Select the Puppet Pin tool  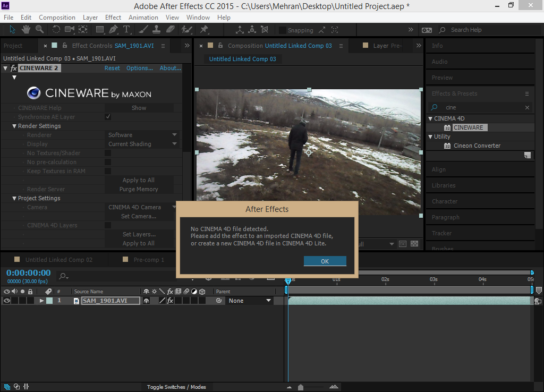[x=204, y=30]
